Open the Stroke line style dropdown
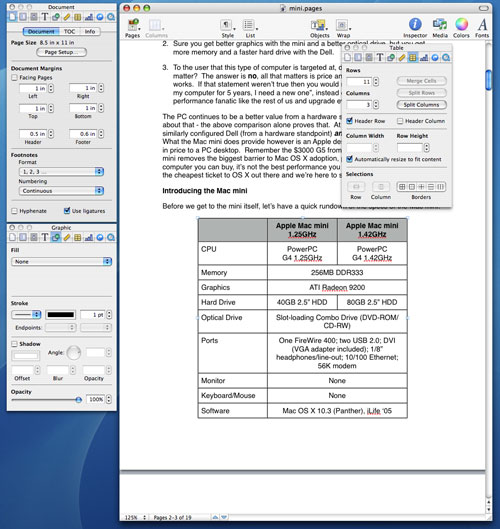The height and width of the screenshot is (529, 500). click(26, 315)
